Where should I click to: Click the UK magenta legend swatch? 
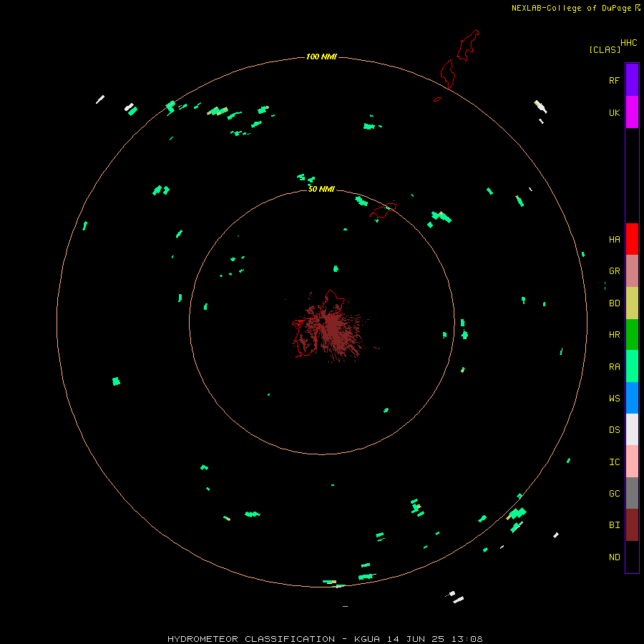coord(632,112)
